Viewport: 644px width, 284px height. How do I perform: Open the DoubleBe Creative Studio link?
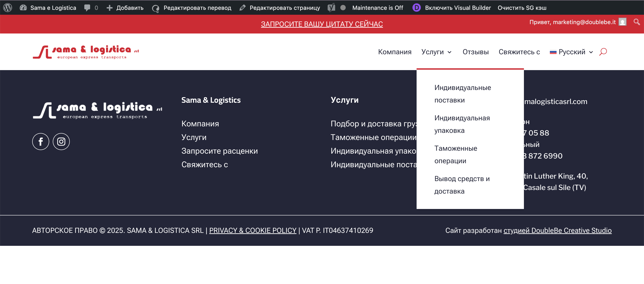click(x=557, y=230)
